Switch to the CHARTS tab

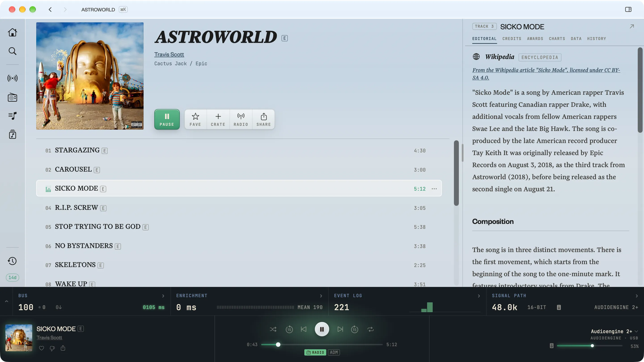coord(557,39)
